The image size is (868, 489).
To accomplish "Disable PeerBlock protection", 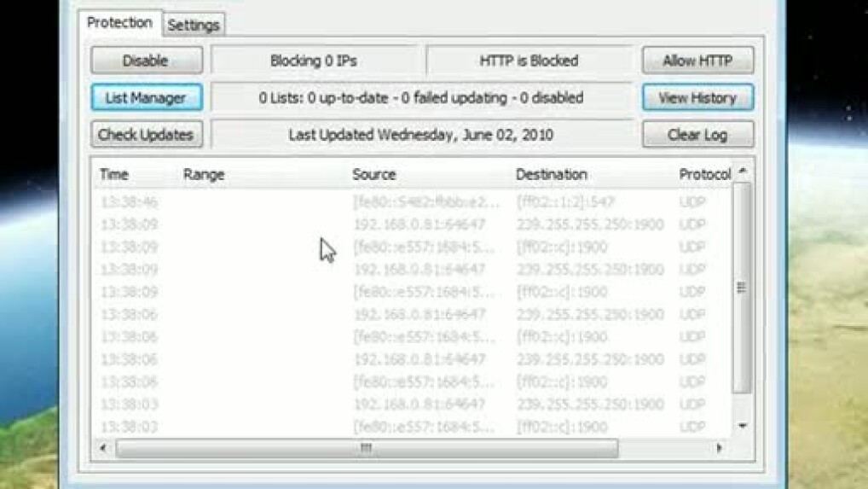I will [x=147, y=61].
